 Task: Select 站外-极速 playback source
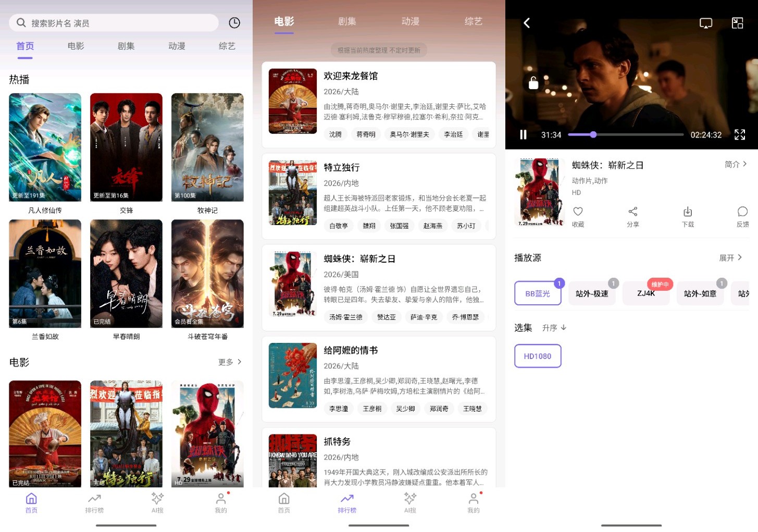592,293
